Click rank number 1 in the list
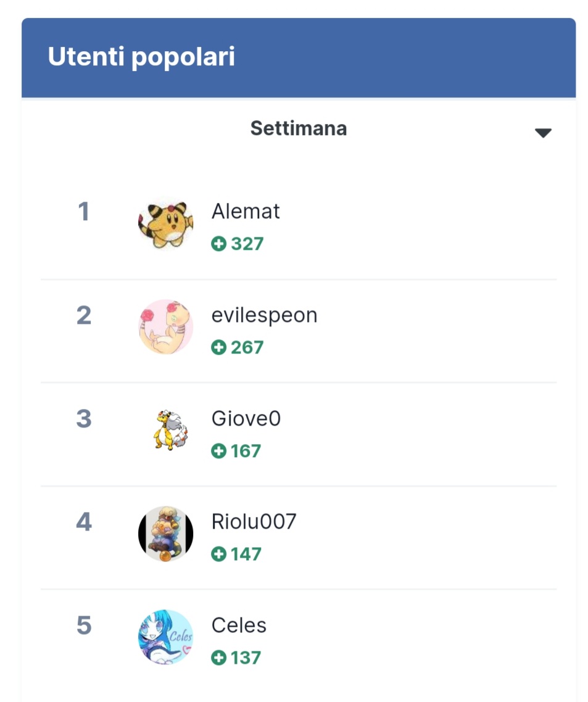The image size is (588, 702). [x=84, y=212]
